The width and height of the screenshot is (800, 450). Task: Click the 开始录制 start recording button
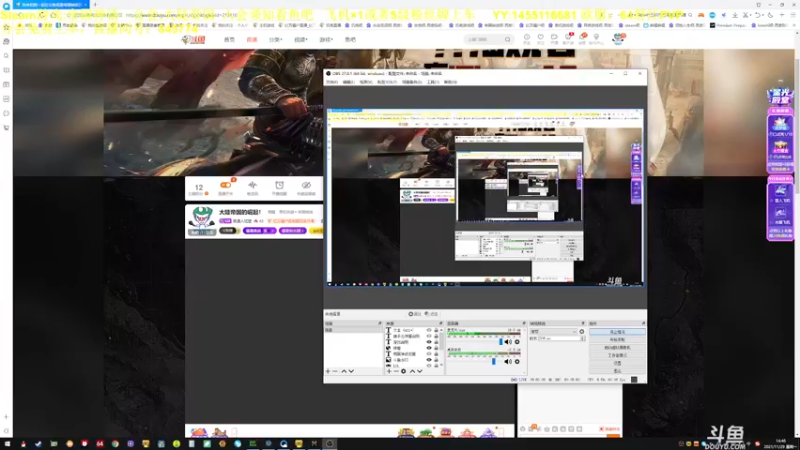[617, 340]
